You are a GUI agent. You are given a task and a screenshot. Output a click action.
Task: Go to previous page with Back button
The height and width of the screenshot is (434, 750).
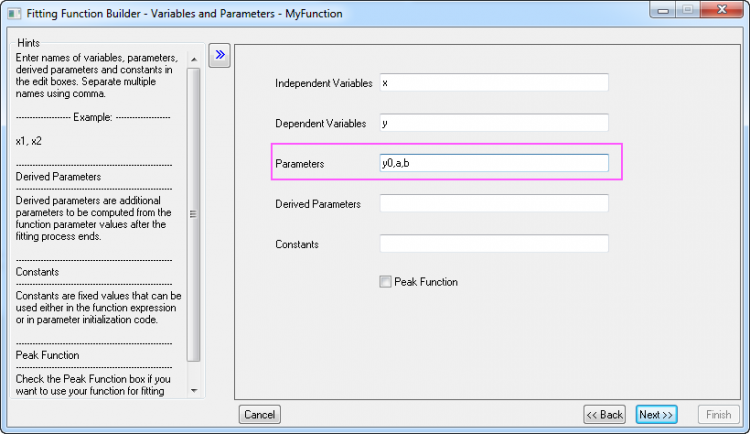pos(605,414)
